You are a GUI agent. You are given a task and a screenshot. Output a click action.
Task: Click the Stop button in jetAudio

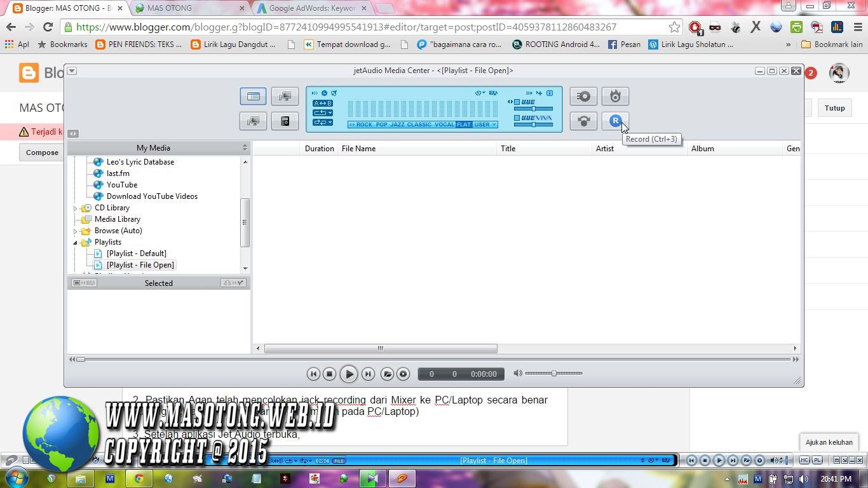point(329,374)
